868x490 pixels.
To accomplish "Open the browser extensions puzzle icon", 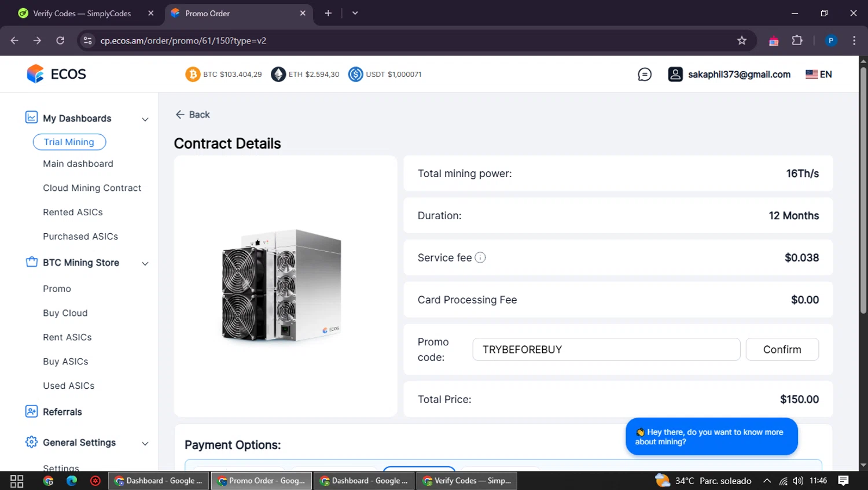I will tap(797, 40).
